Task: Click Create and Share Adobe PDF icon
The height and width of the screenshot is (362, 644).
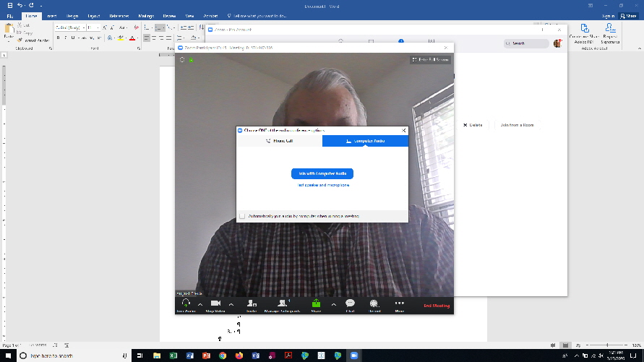Action: pyautogui.click(x=585, y=33)
